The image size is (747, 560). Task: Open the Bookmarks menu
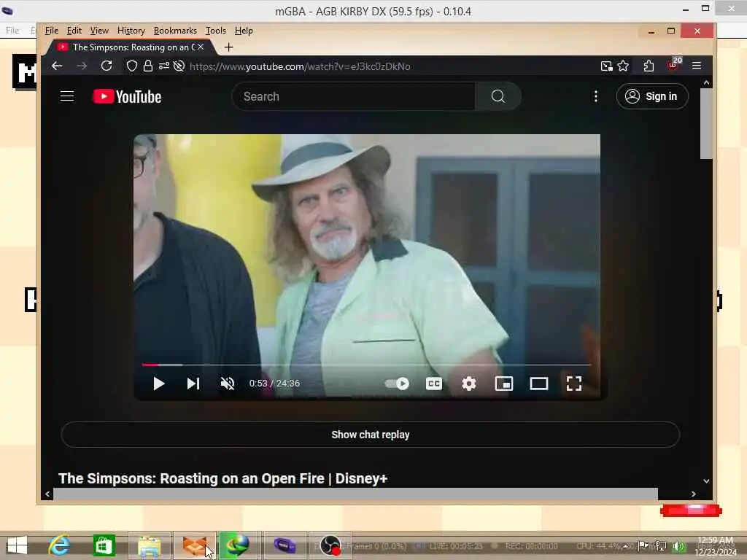coord(175,31)
